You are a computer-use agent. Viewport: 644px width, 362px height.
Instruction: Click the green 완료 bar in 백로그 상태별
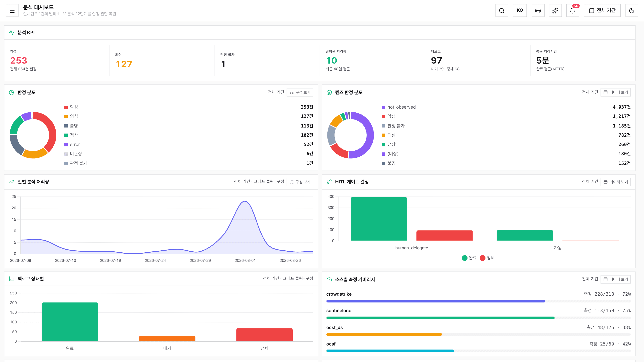click(x=70, y=322)
